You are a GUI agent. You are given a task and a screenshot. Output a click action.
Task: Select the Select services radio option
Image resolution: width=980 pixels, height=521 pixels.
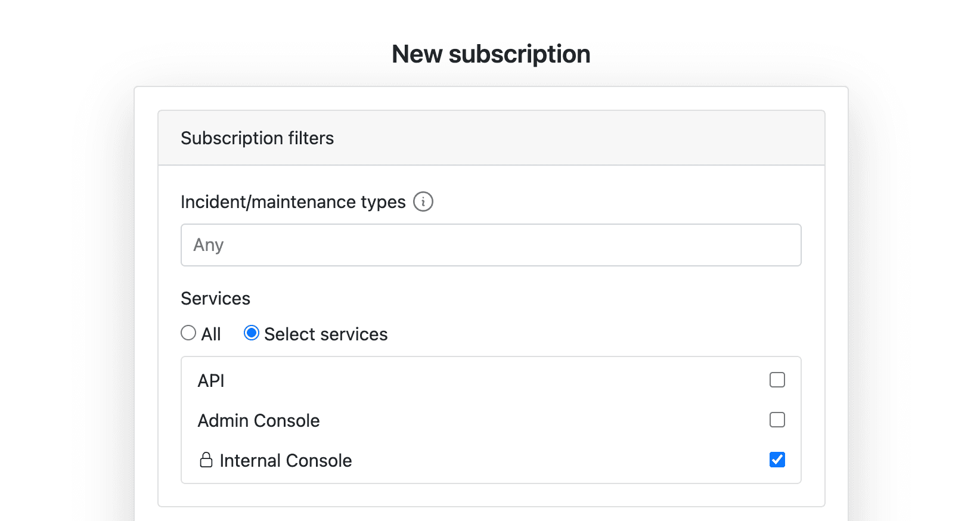pyautogui.click(x=252, y=333)
